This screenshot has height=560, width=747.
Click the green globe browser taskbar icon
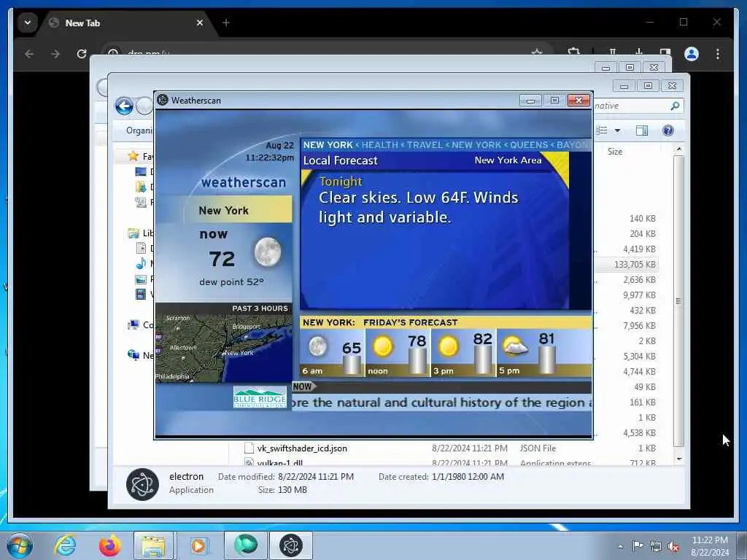coord(245,545)
